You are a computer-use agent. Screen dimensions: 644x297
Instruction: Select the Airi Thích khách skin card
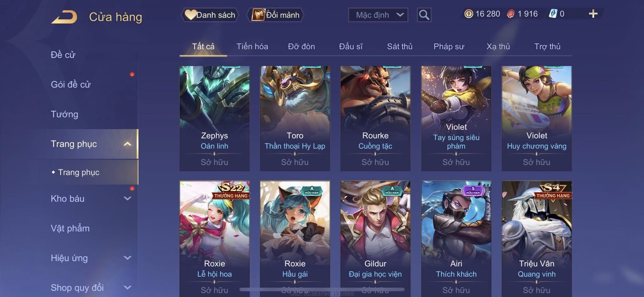click(x=456, y=239)
